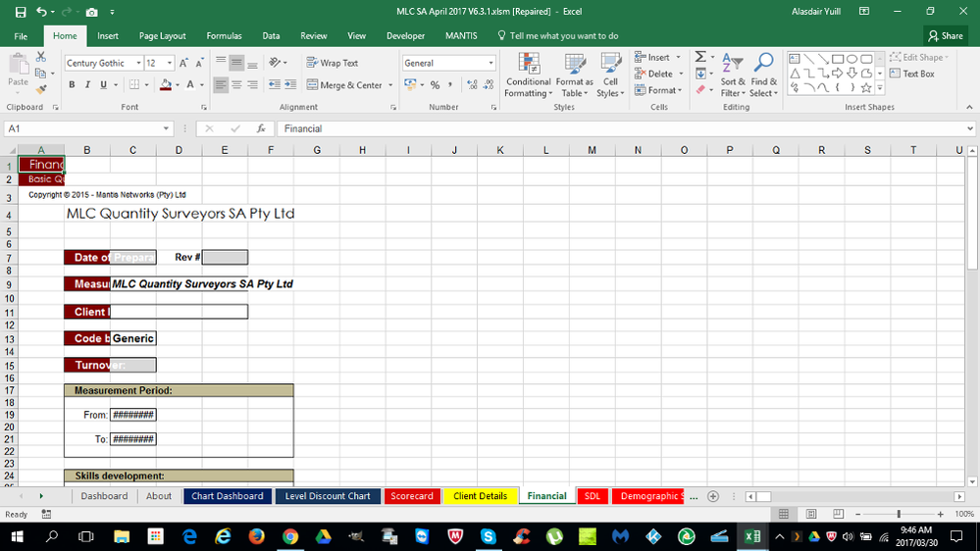
Task: Open the General number format dropdown
Action: click(x=490, y=63)
